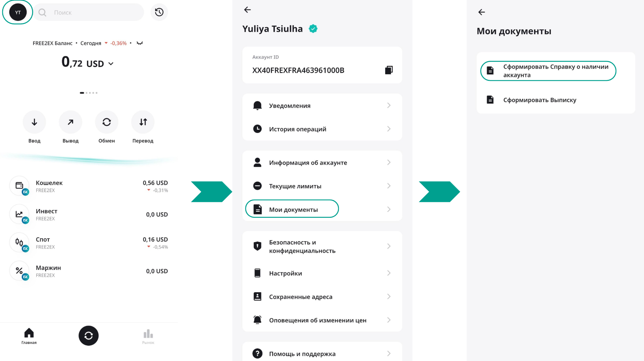Open the YT profile avatar

click(x=18, y=12)
